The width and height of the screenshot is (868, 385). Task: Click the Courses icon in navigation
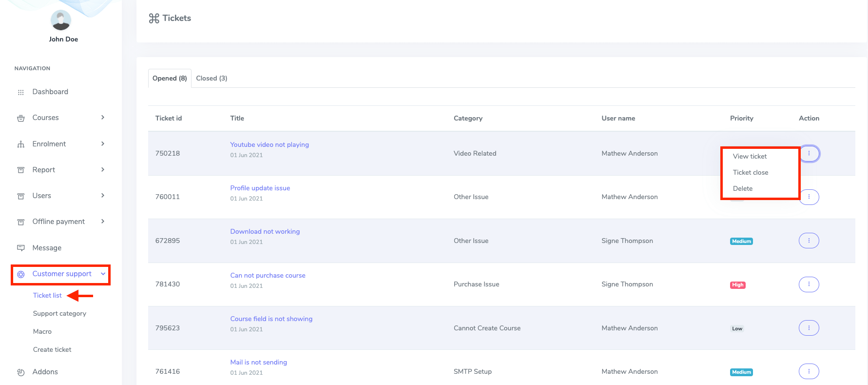[x=20, y=118]
